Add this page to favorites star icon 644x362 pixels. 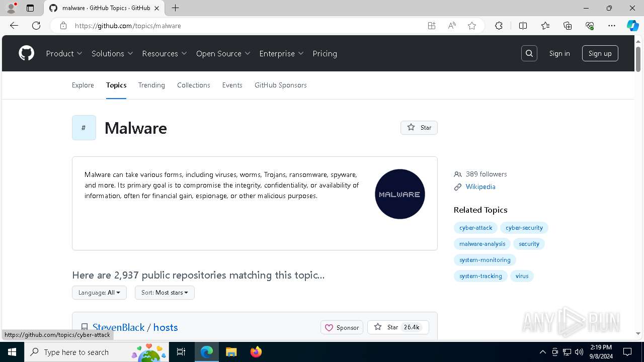coord(472,26)
